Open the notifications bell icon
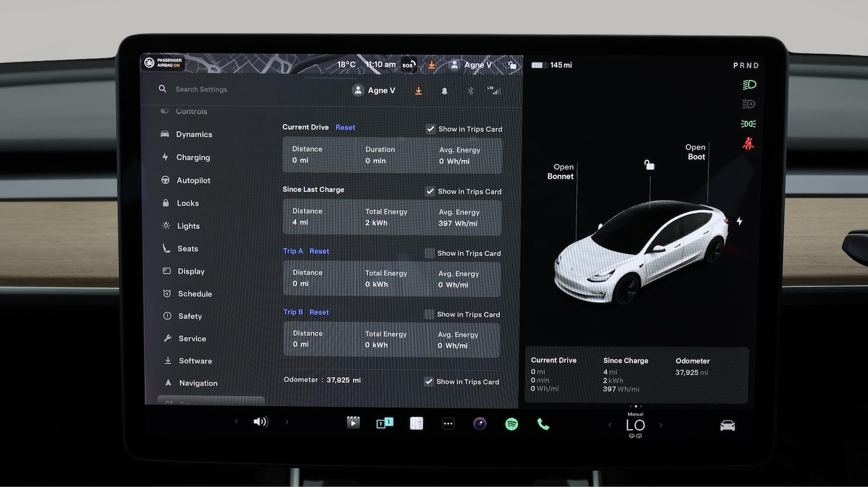 click(x=444, y=91)
